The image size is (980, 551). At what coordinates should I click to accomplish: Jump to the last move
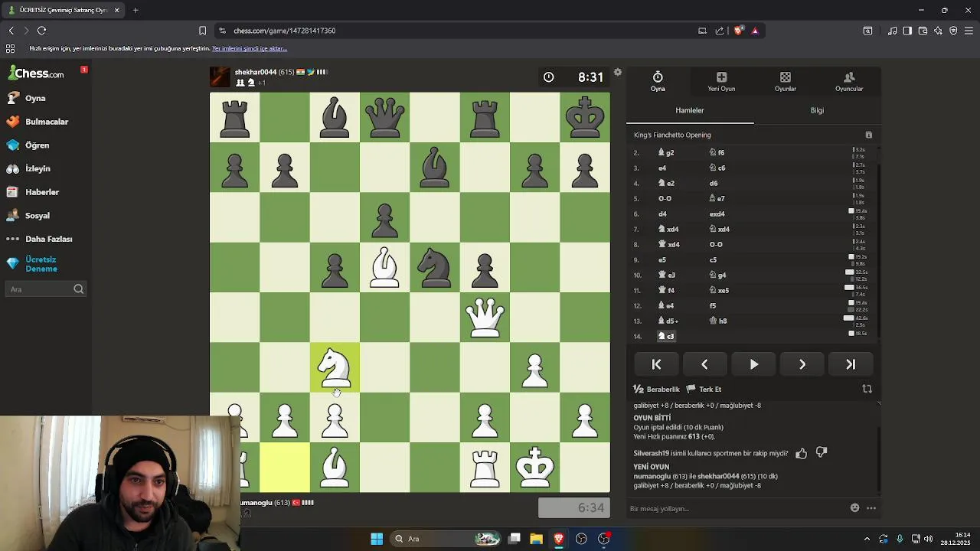coord(851,364)
